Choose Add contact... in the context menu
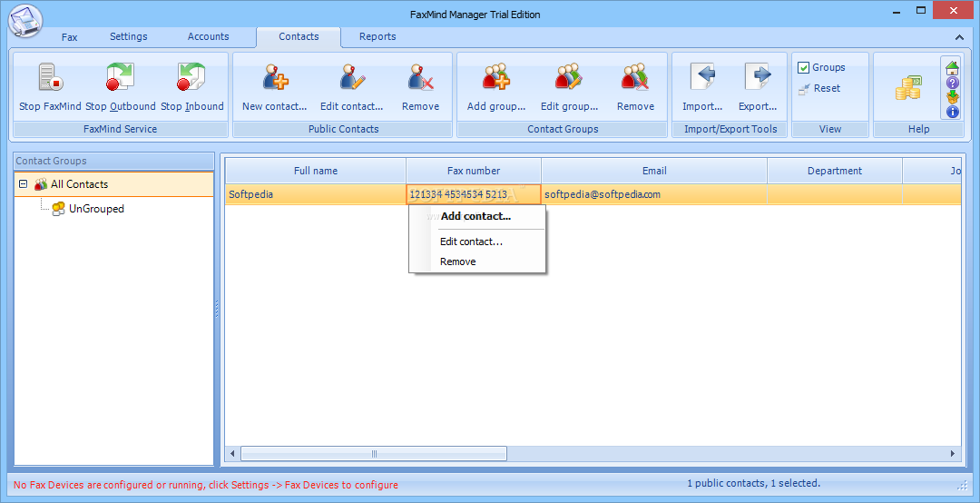 (476, 216)
